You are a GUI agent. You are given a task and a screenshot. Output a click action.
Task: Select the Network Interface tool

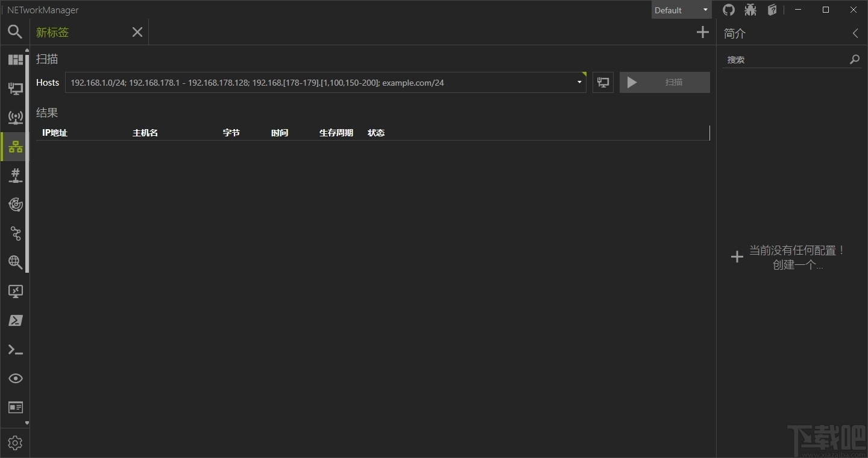[15, 88]
